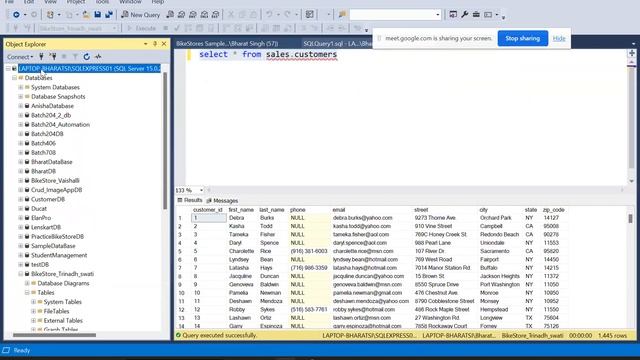The width and height of the screenshot is (640, 360).
Task: Select the Database Diagrams folder
Action: 63,283
